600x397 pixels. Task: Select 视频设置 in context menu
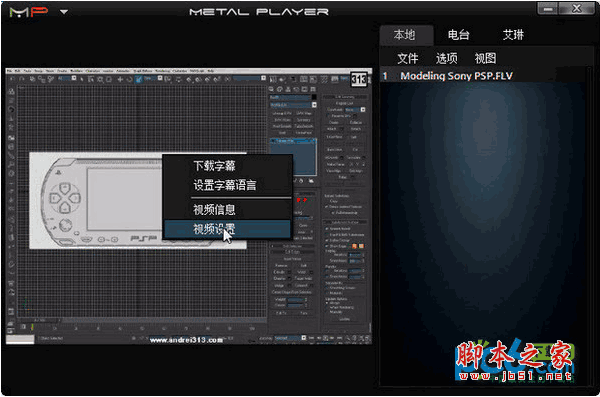[x=227, y=229]
